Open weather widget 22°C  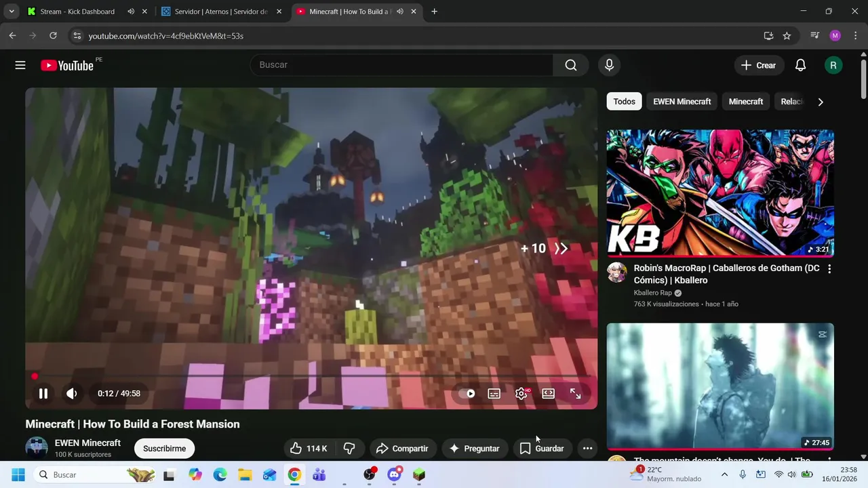(665, 474)
